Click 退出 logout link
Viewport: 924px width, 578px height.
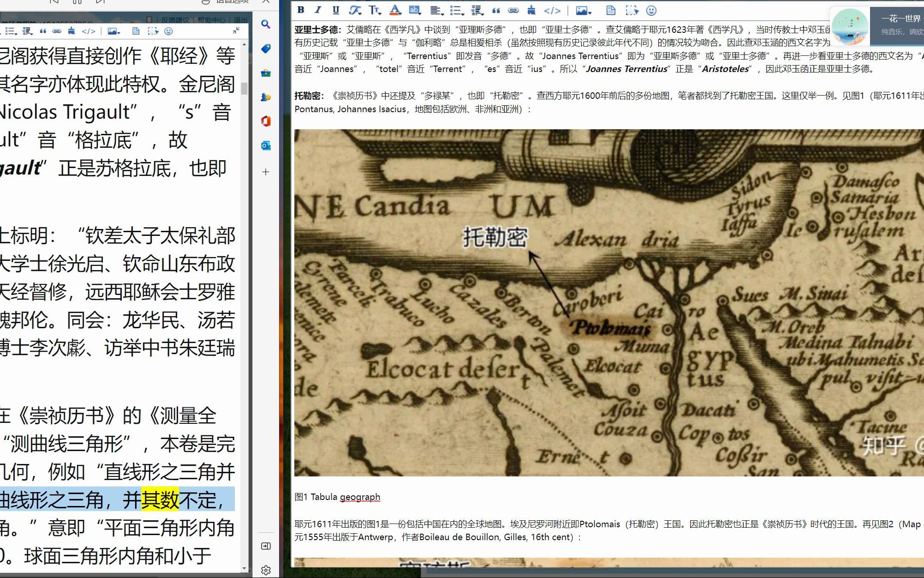tap(240, 20)
